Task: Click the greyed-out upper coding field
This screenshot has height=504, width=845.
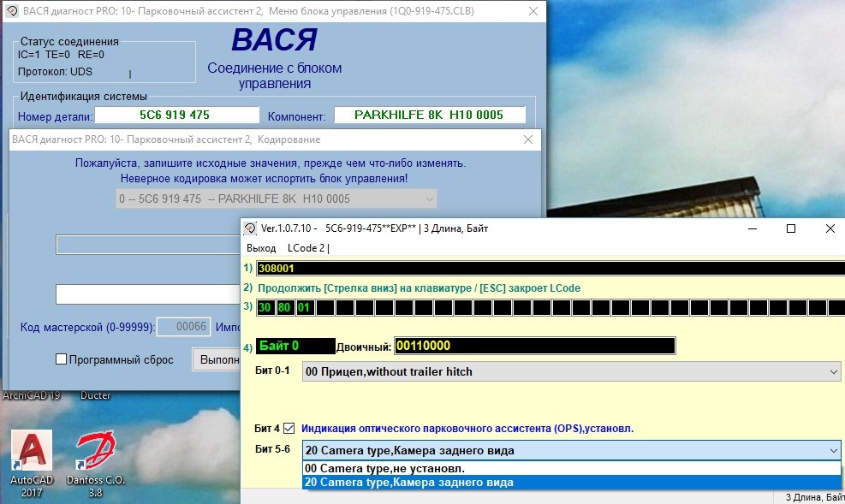Action: 148,245
